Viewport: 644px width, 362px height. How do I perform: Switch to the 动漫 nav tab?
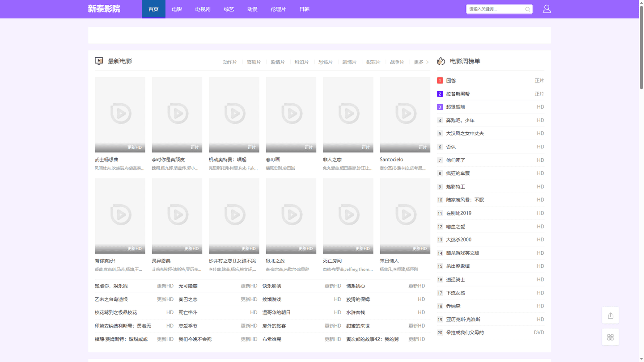tap(252, 9)
